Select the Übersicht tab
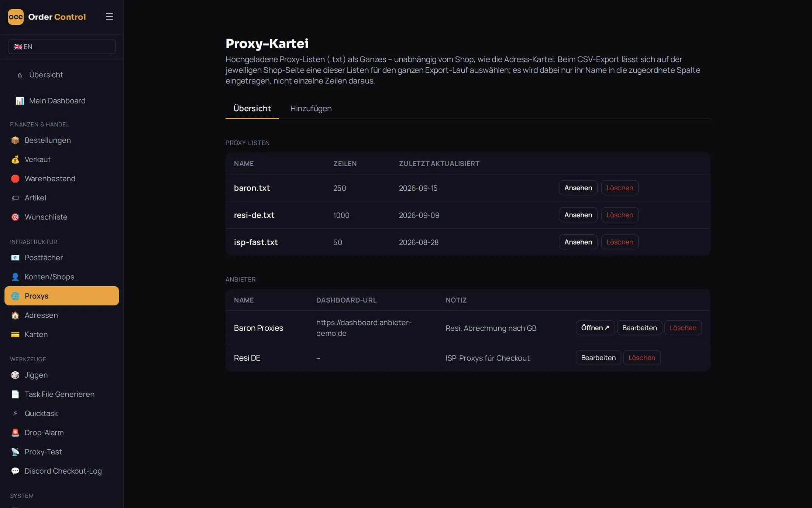812x508 pixels. [252, 109]
